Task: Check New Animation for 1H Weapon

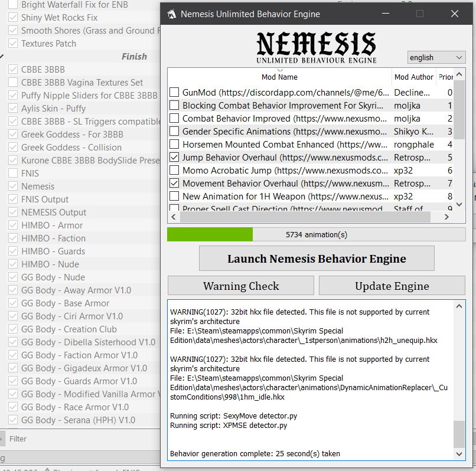Action: pyautogui.click(x=174, y=197)
